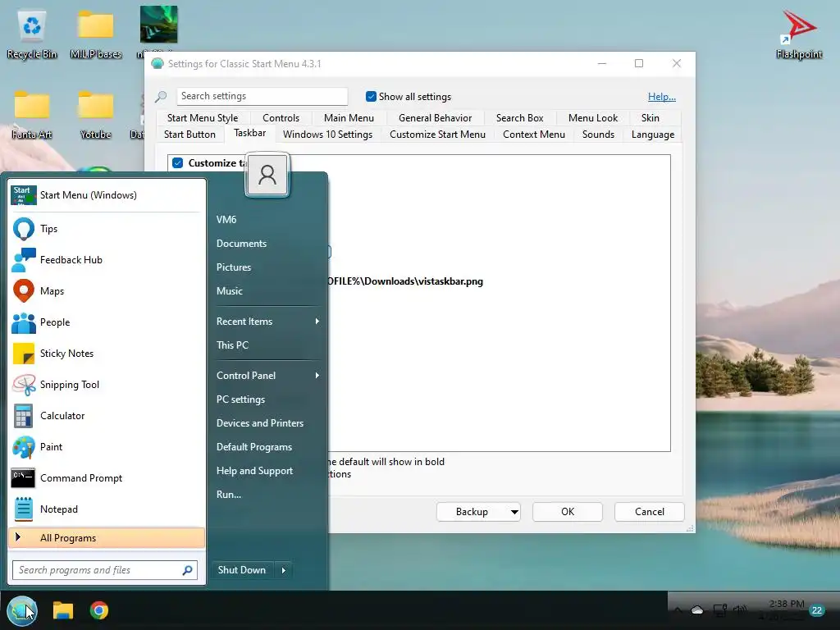Open Documents from start menu
The width and height of the screenshot is (840, 630).
(267, 244)
